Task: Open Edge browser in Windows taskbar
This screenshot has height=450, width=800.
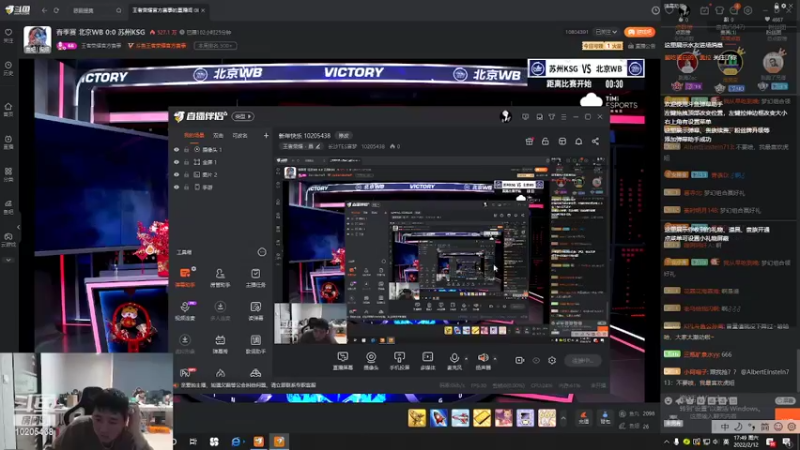Action: [236, 441]
